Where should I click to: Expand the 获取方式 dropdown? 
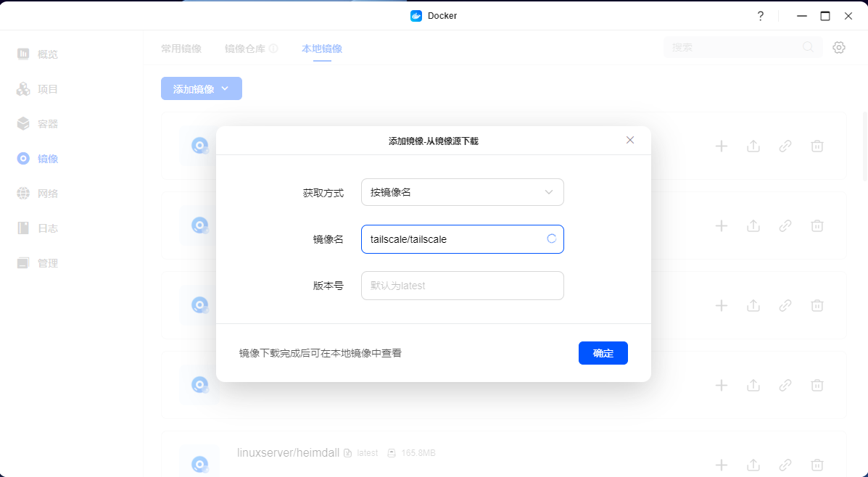(x=462, y=192)
